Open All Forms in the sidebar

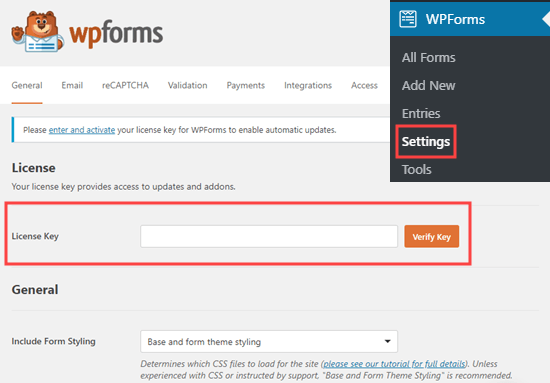point(428,58)
